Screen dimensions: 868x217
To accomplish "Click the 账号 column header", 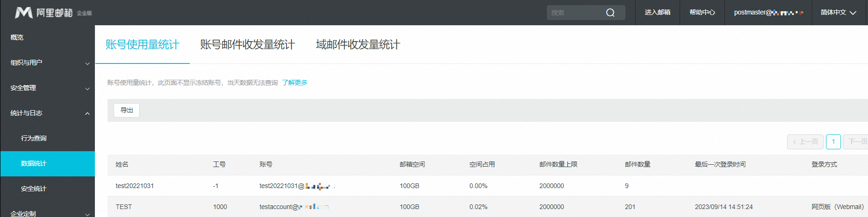I will tap(266, 164).
